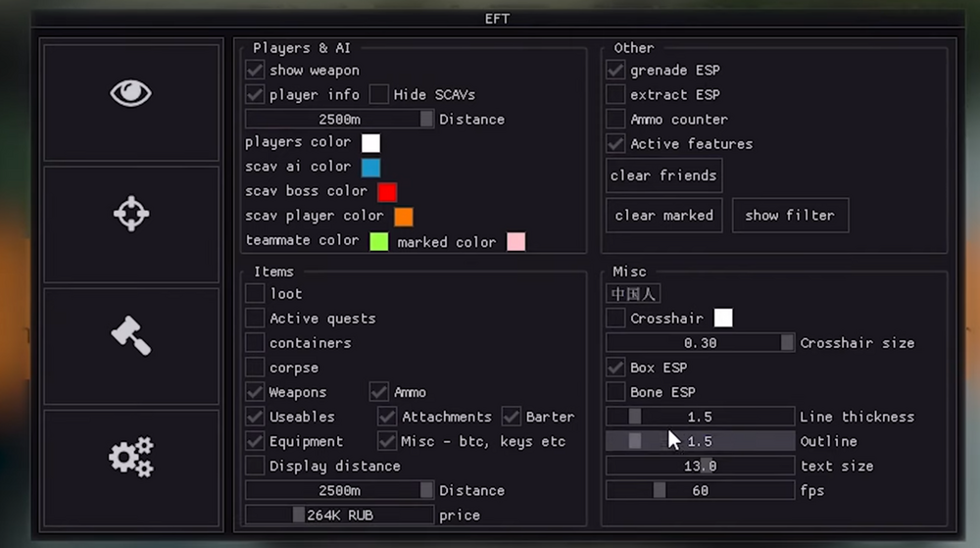
Task: Enable the Ammo counter checkbox
Action: pyautogui.click(x=615, y=119)
